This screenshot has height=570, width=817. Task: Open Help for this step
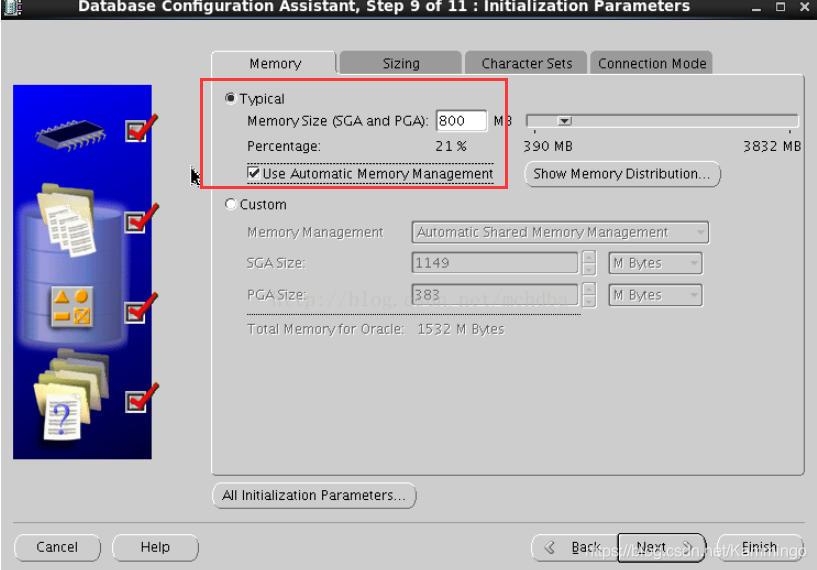click(x=155, y=547)
